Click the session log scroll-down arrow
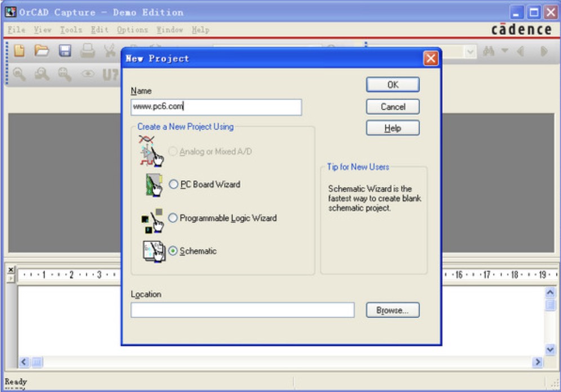561x392 pixels. 550,349
